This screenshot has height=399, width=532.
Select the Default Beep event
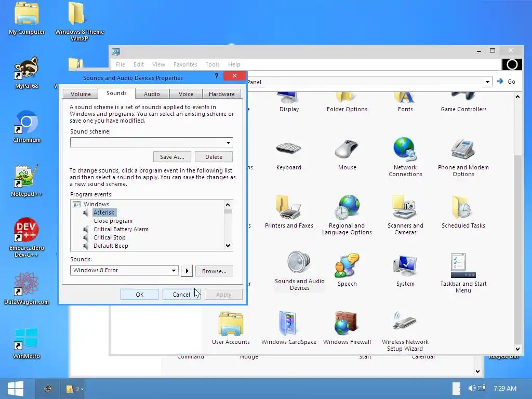[x=111, y=246]
